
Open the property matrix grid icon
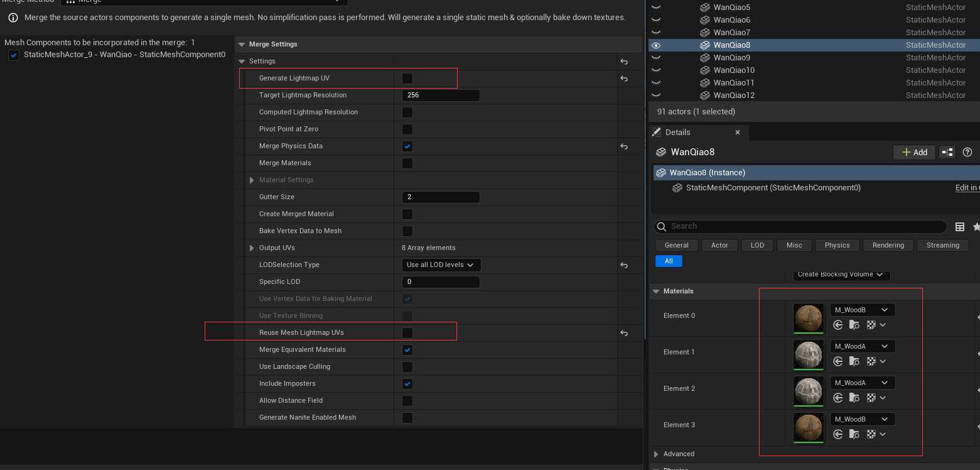(959, 227)
